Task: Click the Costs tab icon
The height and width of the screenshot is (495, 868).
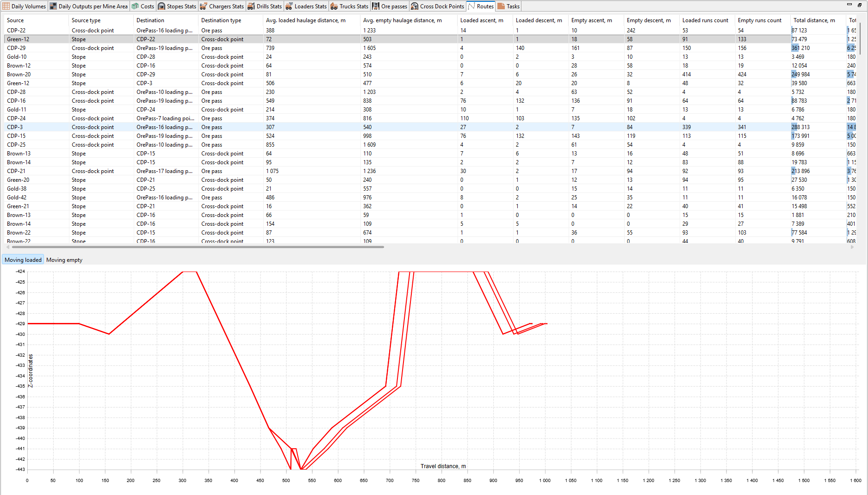Action: pyautogui.click(x=135, y=6)
